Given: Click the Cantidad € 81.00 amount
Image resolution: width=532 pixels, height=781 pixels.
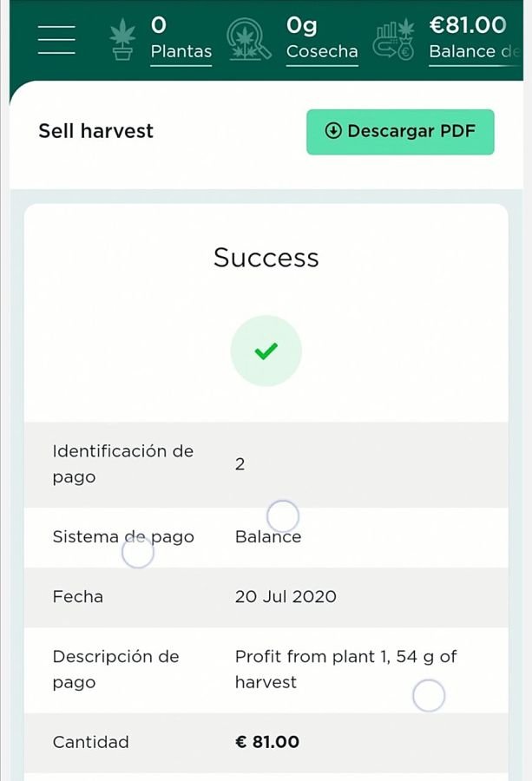Looking at the screenshot, I should click(x=267, y=742).
